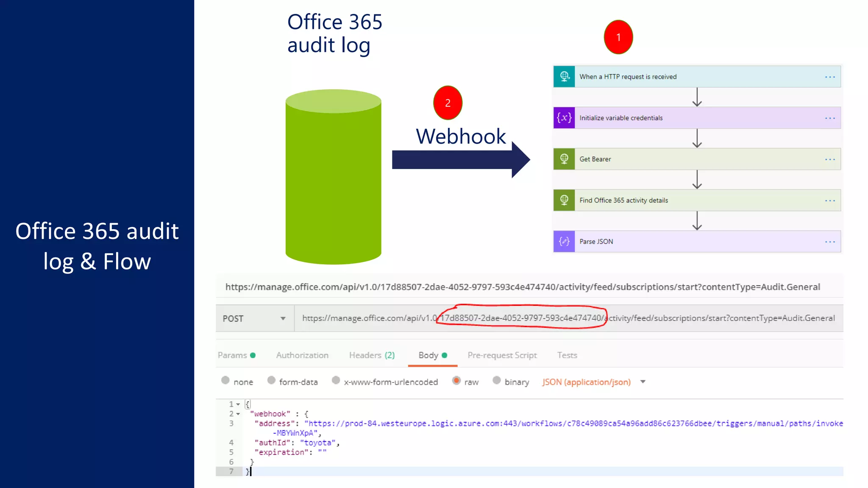Select the none body type radio
This screenshot has width=868, height=488.
click(x=225, y=380)
